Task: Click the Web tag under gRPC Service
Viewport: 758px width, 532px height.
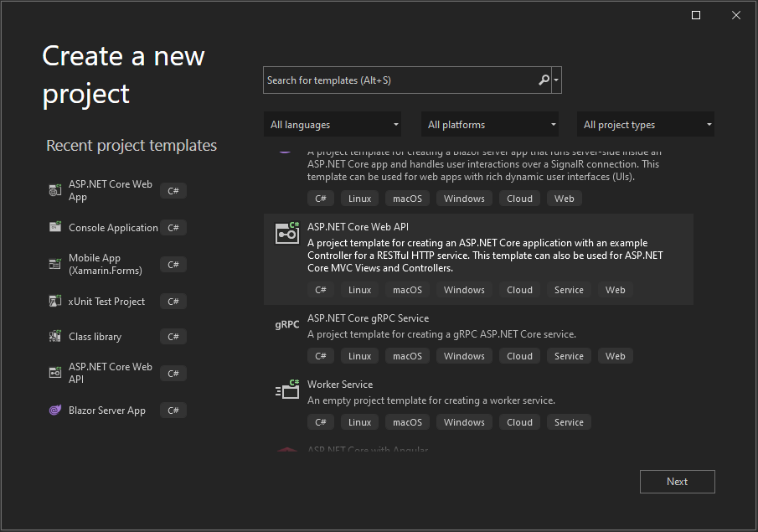Action: point(616,356)
